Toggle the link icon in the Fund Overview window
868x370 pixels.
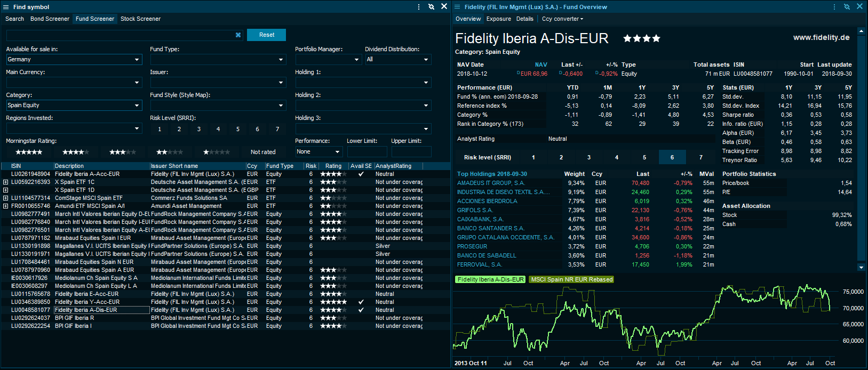tap(847, 7)
